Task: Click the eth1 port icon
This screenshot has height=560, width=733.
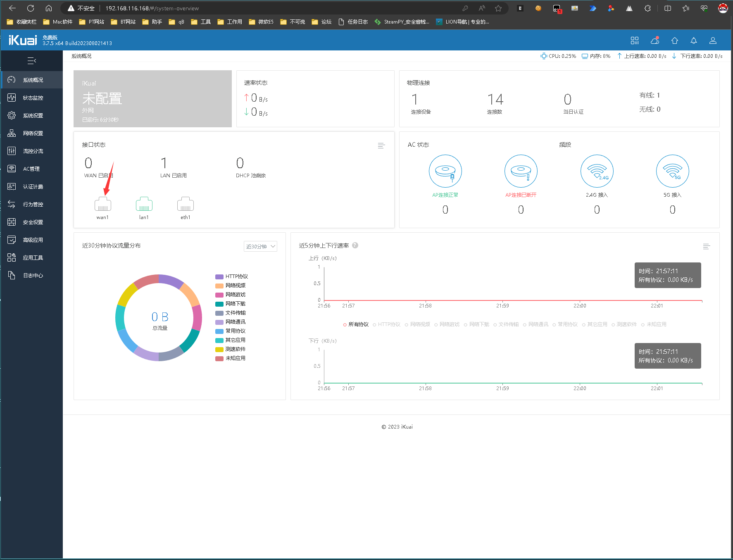Action: (x=185, y=204)
